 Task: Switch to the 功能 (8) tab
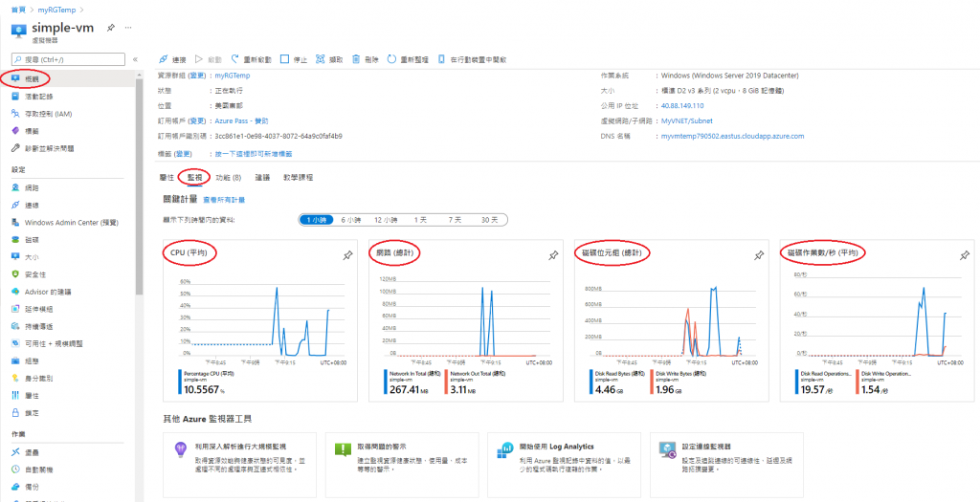click(x=228, y=177)
